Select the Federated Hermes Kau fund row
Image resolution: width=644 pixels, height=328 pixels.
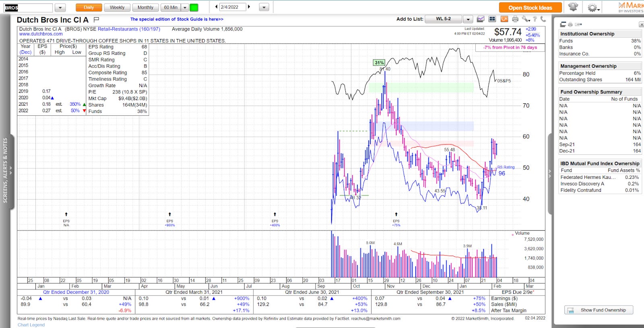tap(600, 177)
